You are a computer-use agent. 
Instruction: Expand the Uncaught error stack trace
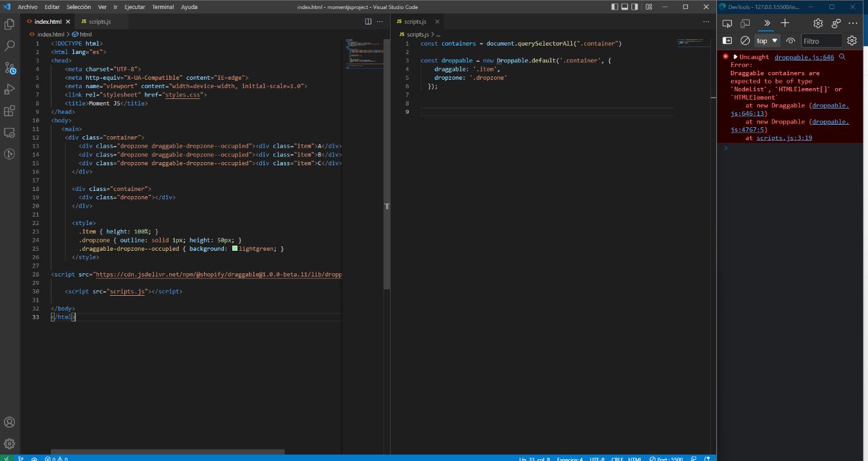point(735,57)
